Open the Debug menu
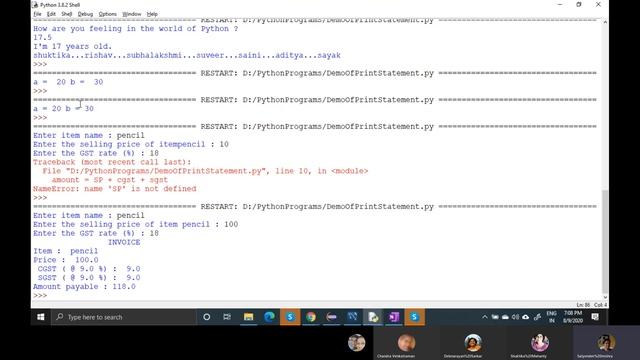Image resolution: width=640 pixels, height=360 pixels. tap(85, 14)
